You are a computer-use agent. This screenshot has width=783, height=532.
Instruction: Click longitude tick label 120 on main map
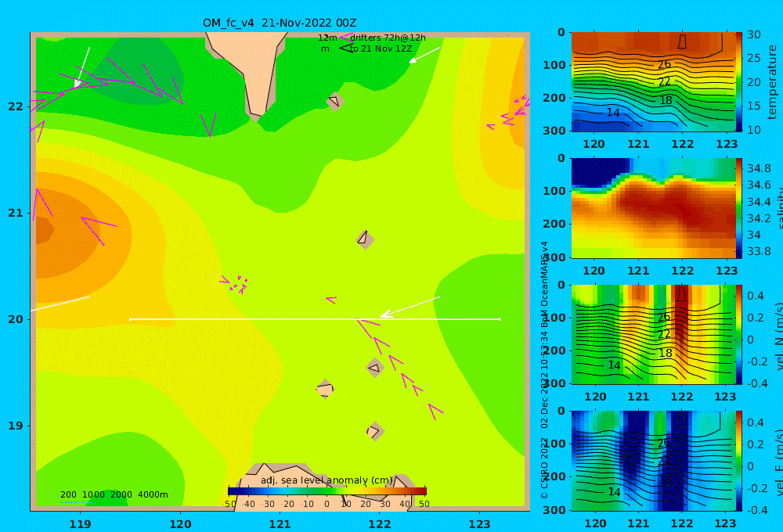pyautogui.click(x=180, y=524)
